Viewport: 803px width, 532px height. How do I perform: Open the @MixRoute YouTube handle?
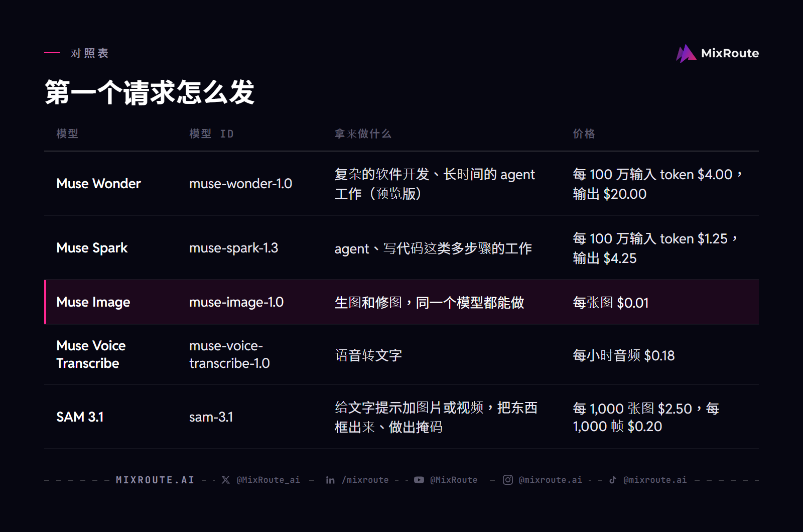click(x=454, y=480)
